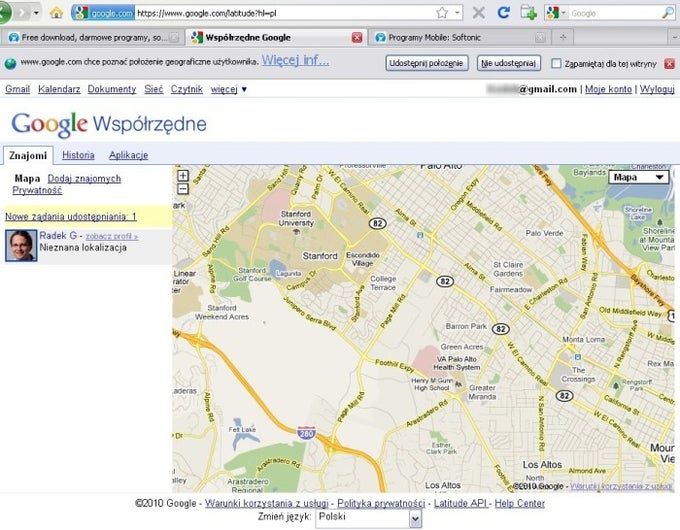Click Dodaj znajomych link

pyautogui.click(x=84, y=178)
